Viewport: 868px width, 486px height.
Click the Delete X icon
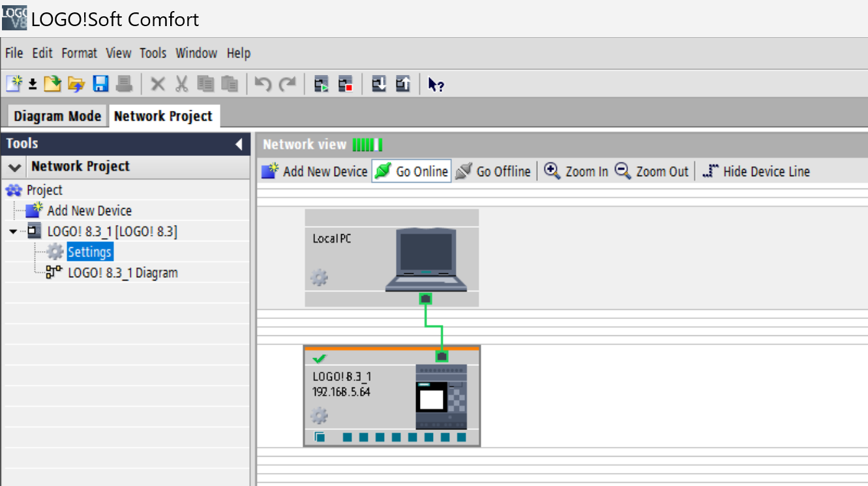(x=158, y=84)
